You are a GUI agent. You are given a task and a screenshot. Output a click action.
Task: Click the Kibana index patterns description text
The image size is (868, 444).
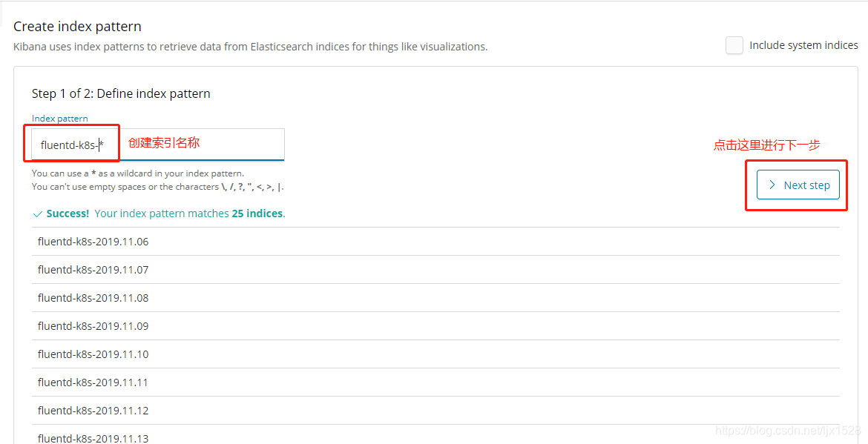pos(250,47)
